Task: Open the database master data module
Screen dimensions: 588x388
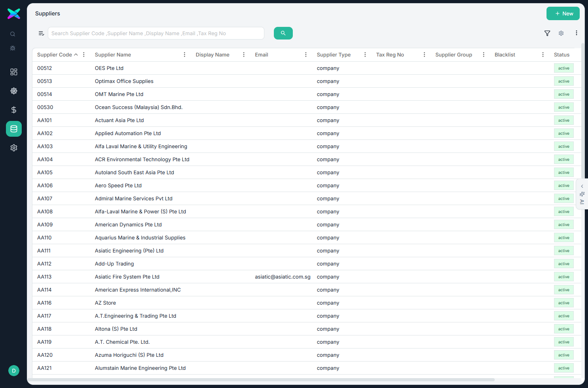Action: pos(14,129)
